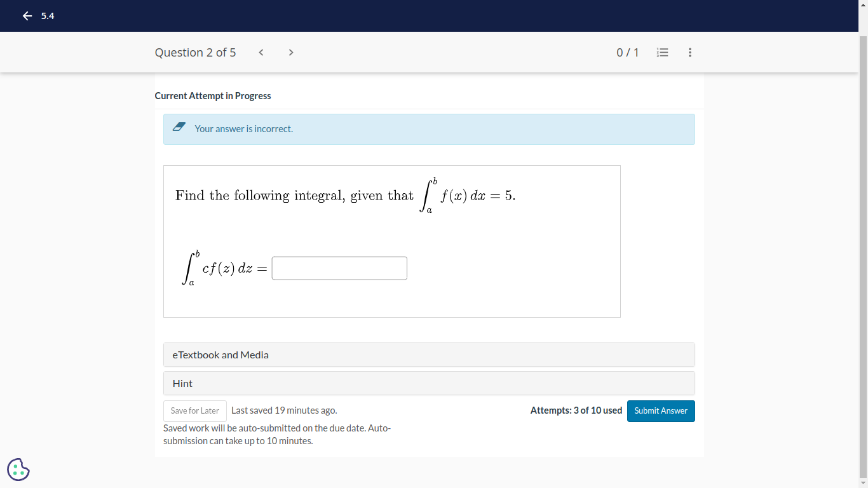Expand the eTextbook and Media section

coord(429,355)
